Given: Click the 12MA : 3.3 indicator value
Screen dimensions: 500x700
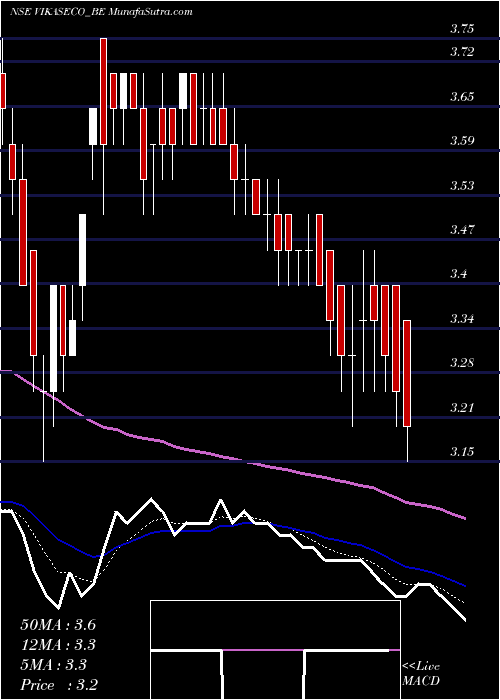Looking at the screenshot, I should (x=58, y=645).
